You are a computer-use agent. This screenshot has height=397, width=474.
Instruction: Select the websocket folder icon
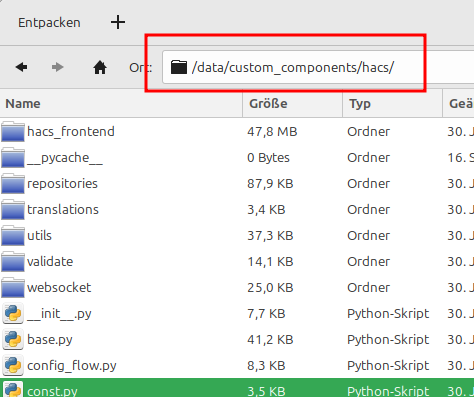point(13,288)
